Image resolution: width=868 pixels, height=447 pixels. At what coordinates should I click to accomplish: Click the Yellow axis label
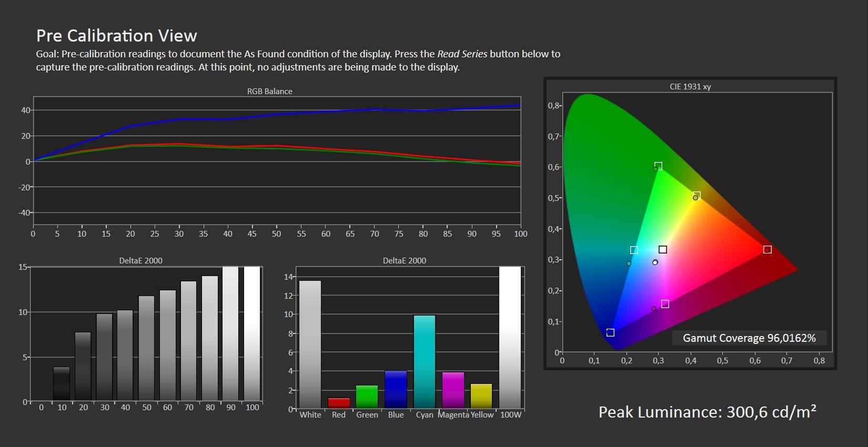pos(482,414)
